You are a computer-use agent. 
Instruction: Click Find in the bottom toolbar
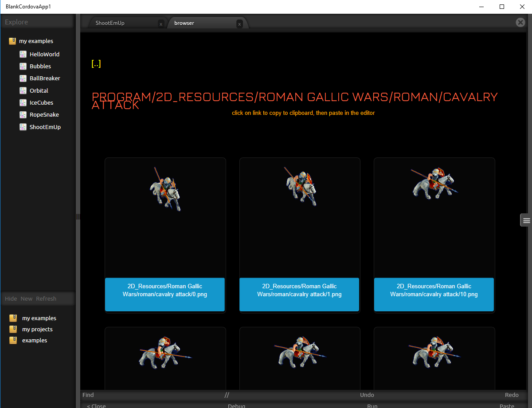click(x=88, y=395)
